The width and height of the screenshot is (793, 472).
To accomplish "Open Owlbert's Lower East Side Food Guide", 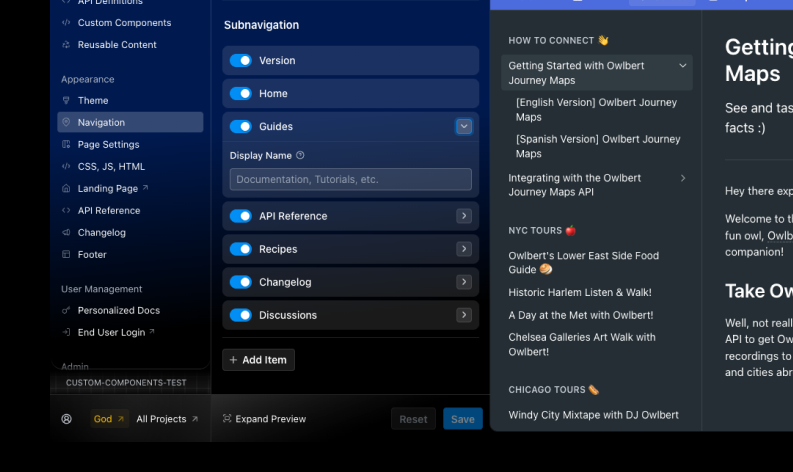I will pyautogui.click(x=584, y=263).
